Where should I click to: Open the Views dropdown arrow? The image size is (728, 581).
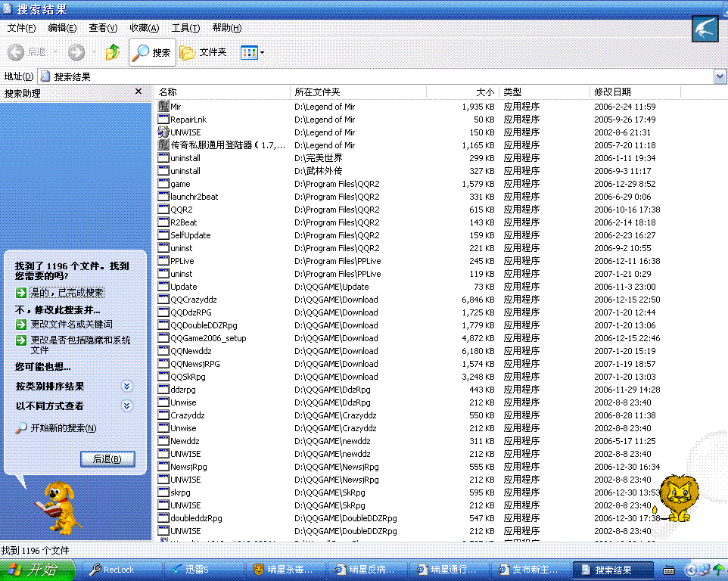263,52
